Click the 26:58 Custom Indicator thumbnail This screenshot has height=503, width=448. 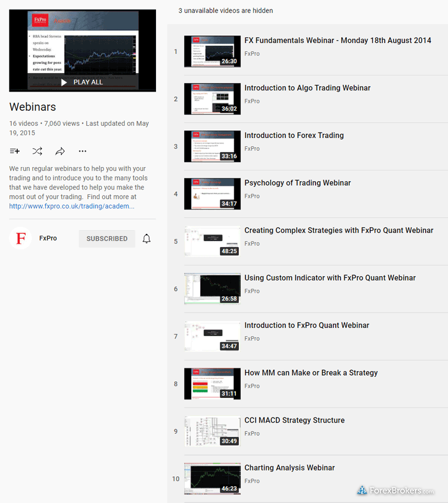(213, 289)
